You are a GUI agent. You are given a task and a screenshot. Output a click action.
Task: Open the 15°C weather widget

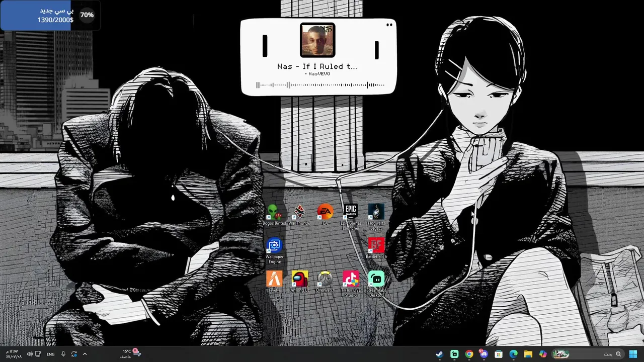(130, 354)
